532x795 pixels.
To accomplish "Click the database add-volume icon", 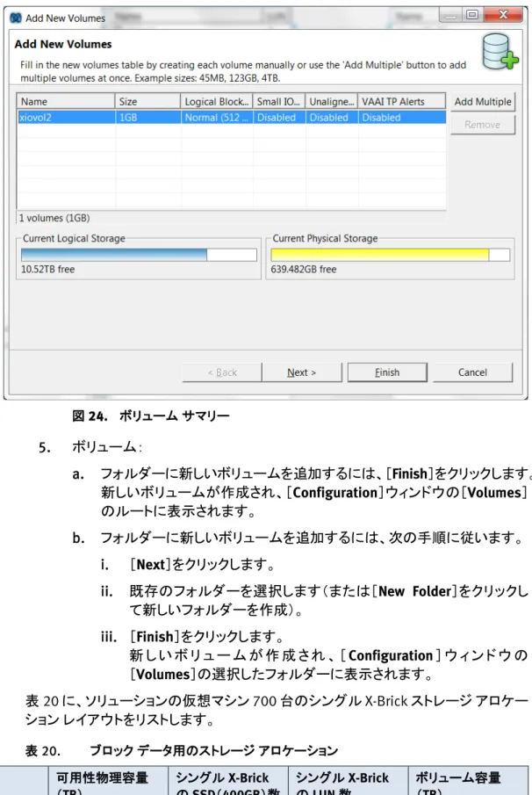I will (x=500, y=51).
